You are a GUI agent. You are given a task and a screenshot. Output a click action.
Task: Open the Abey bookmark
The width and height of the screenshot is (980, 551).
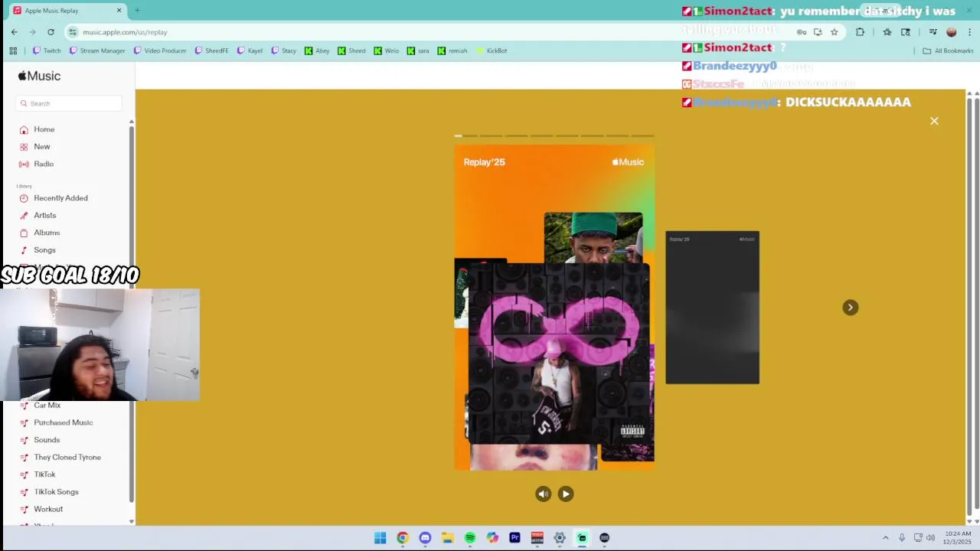pyautogui.click(x=317, y=51)
